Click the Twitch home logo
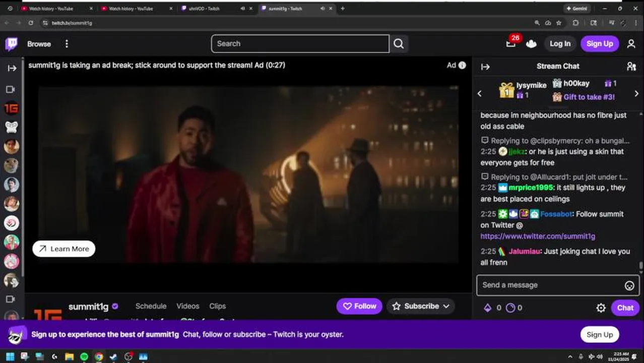The height and width of the screenshot is (363, 644). 12,44
